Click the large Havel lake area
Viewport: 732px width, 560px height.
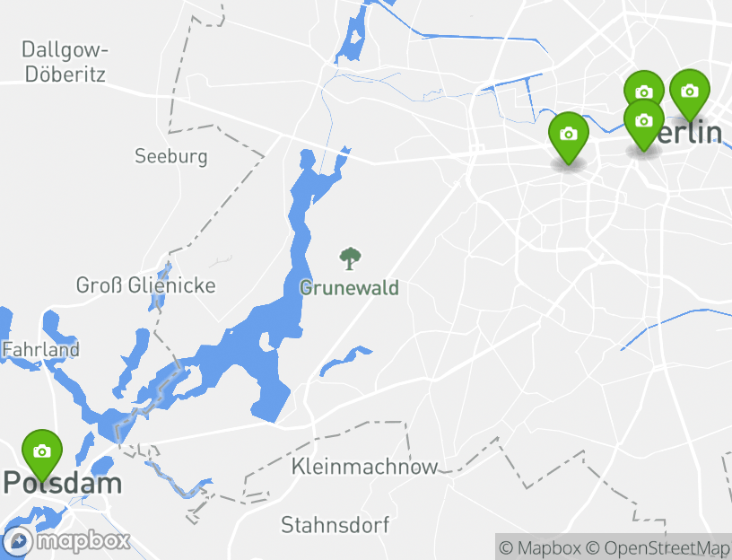coord(271,341)
